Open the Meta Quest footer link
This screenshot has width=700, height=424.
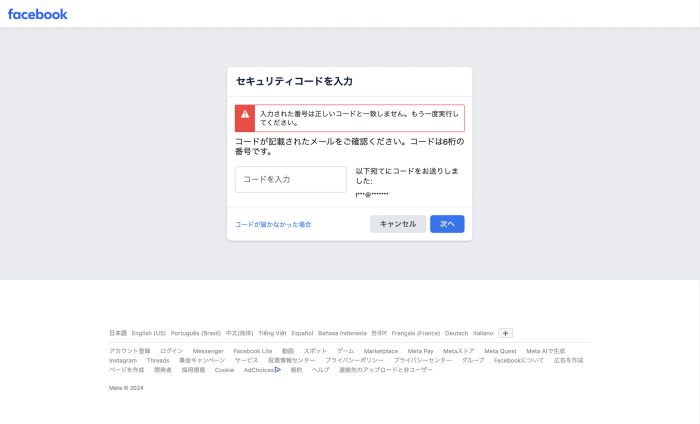point(500,351)
